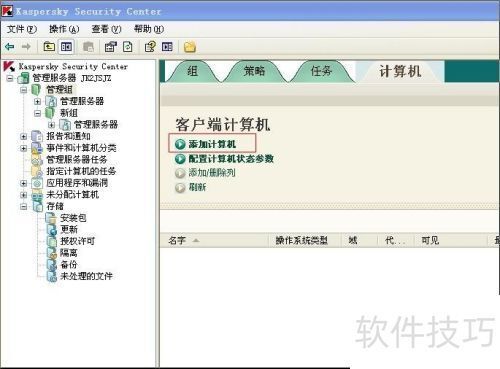The image size is (500, 369).
Task: Open the 帮助(H) menu
Action: (x=149, y=29)
